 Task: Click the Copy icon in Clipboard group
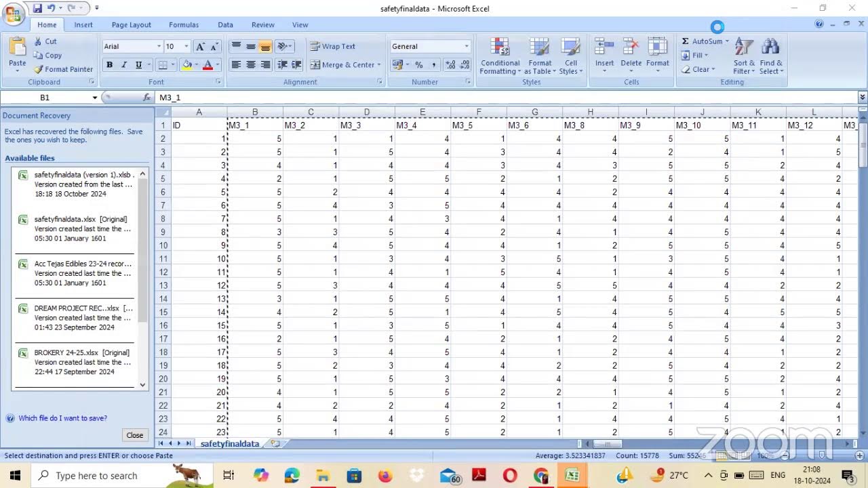click(39, 56)
